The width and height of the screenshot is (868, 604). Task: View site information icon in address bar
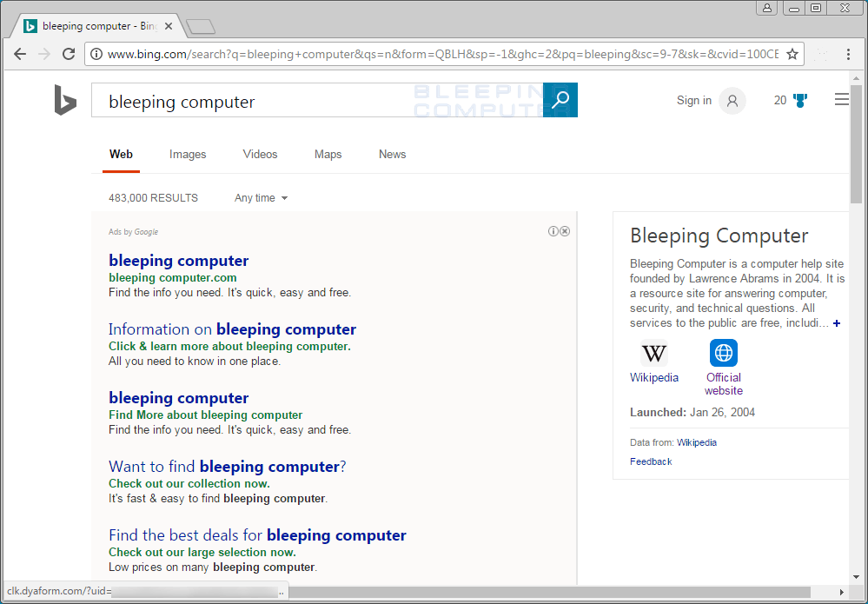pyautogui.click(x=96, y=54)
